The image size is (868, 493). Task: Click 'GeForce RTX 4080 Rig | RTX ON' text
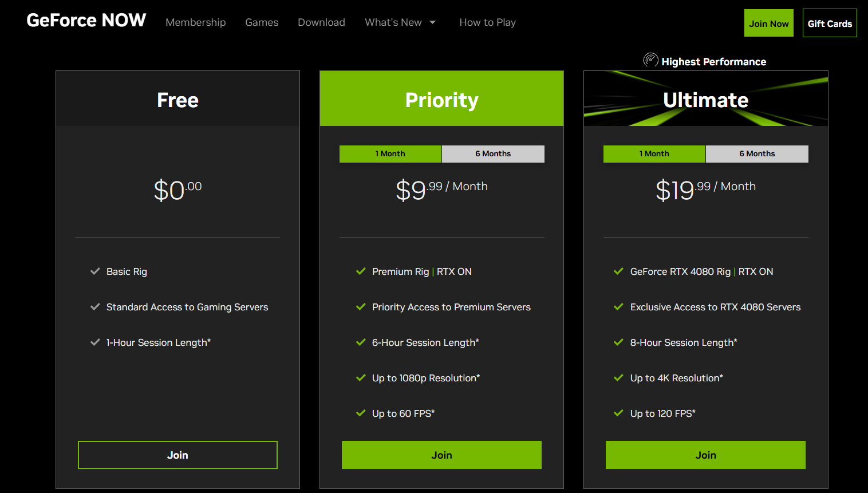[x=702, y=271]
